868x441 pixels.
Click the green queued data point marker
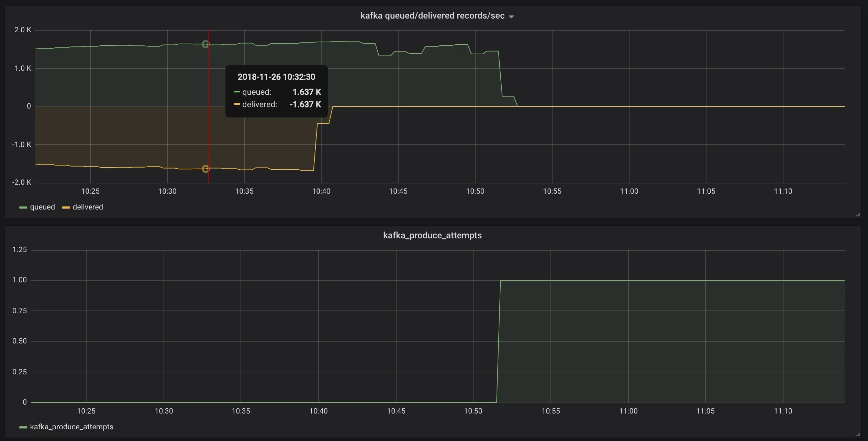[x=205, y=44]
